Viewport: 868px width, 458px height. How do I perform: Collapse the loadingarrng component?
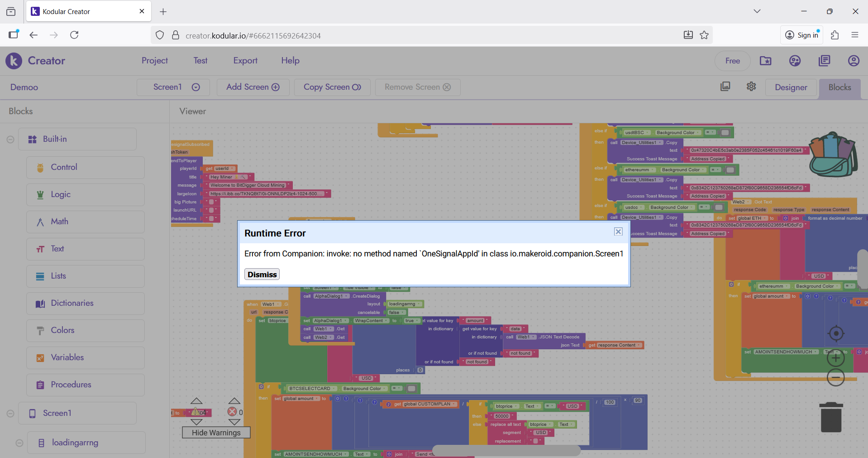pos(19,443)
